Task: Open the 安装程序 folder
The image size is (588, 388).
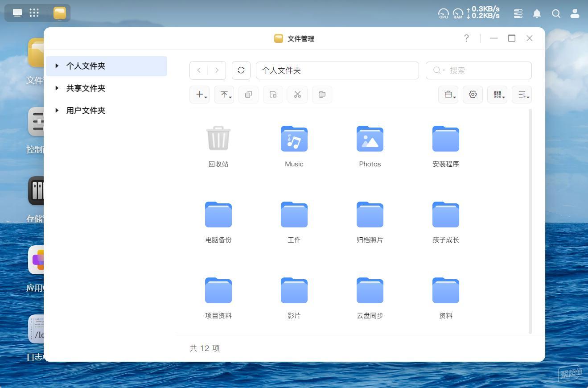Action: tap(446, 139)
